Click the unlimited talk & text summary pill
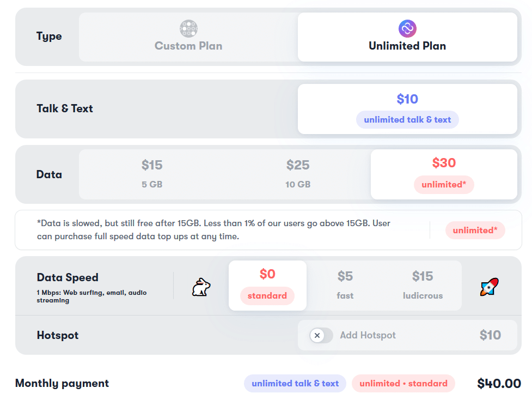This screenshot has height=400, width=532. coord(295,383)
